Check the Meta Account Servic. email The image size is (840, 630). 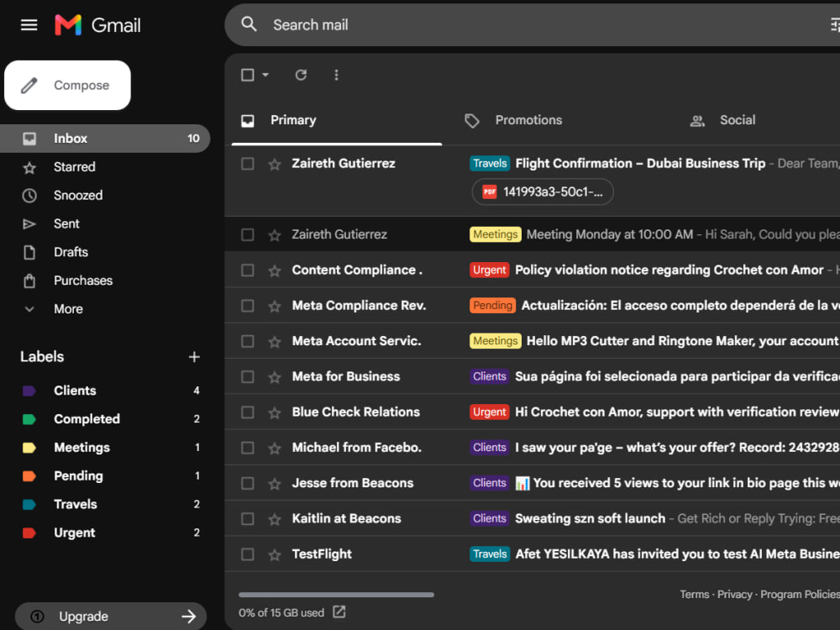pyautogui.click(x=248, y=341)
